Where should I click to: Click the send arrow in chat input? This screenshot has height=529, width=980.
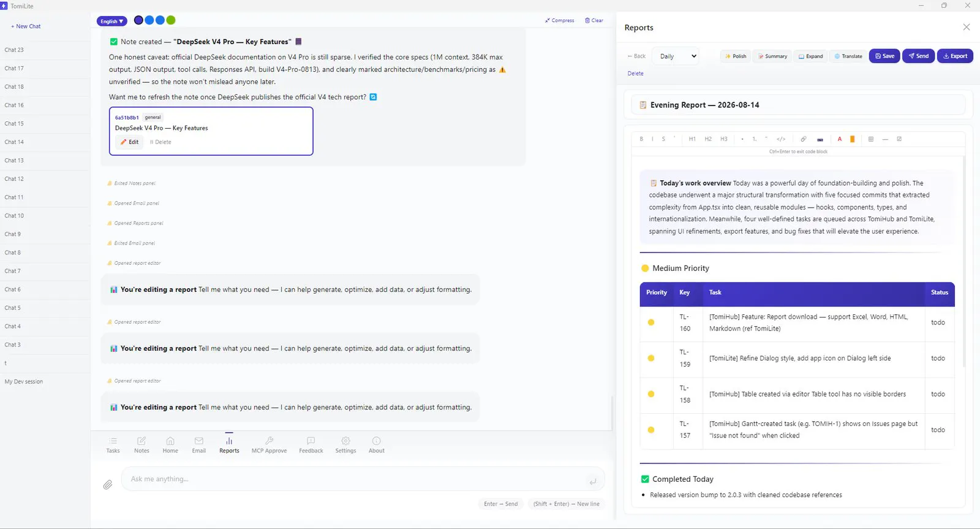pos(593,482)
